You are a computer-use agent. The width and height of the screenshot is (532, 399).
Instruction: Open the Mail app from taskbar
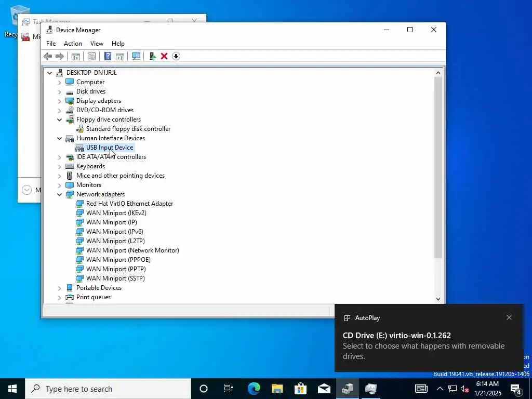[x=324, y=389]
